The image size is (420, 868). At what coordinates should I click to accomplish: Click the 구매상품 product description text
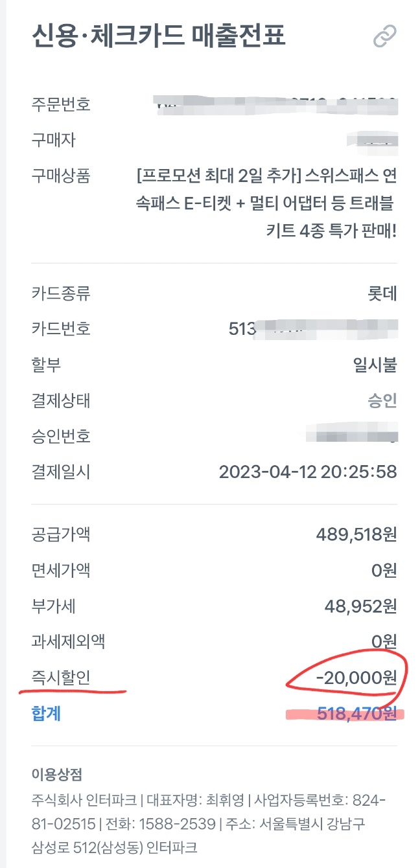267,203
